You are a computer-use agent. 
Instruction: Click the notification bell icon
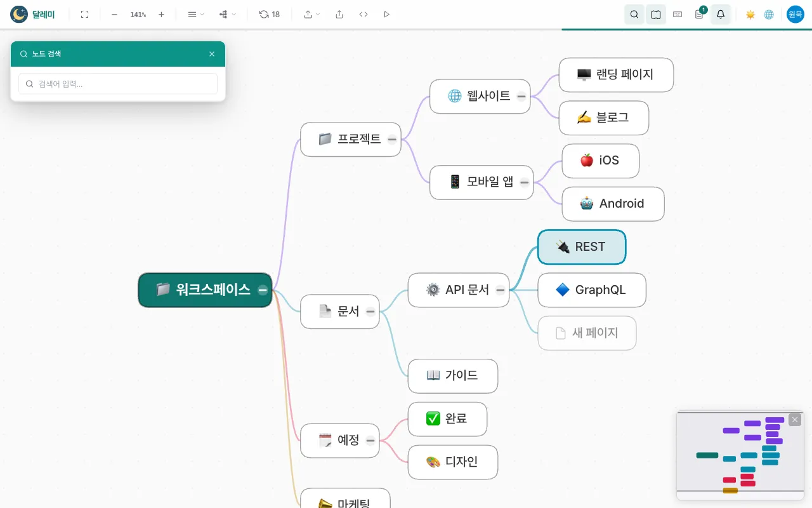click(x=721, y=14)
